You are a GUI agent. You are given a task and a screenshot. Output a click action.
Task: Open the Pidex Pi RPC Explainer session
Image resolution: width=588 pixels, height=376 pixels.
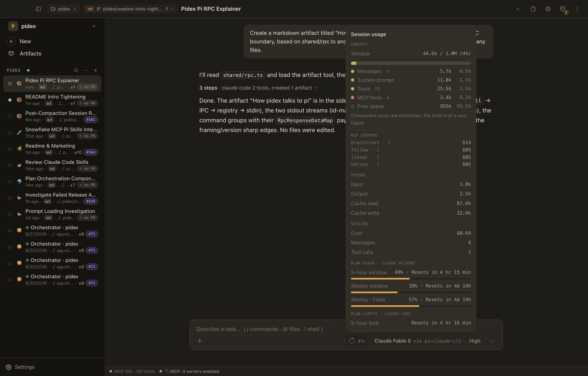pos(52,83)
